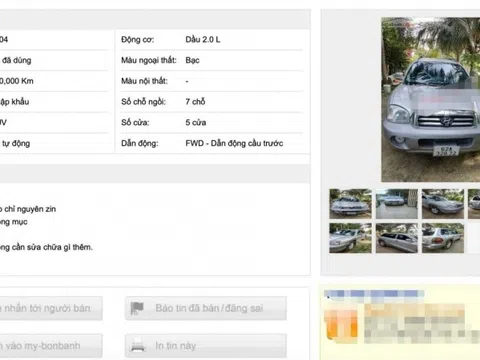The height and width of the screenshot is (360, 480).
Task: Click the blurred blue seller header bar
Action: pyautogui.click(x=374, y=294)
